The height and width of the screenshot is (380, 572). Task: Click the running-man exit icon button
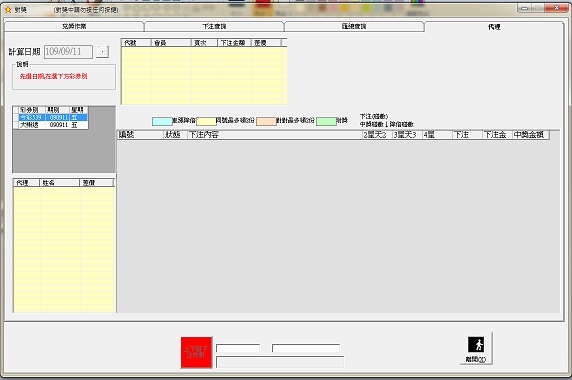[x=476, y=348]
